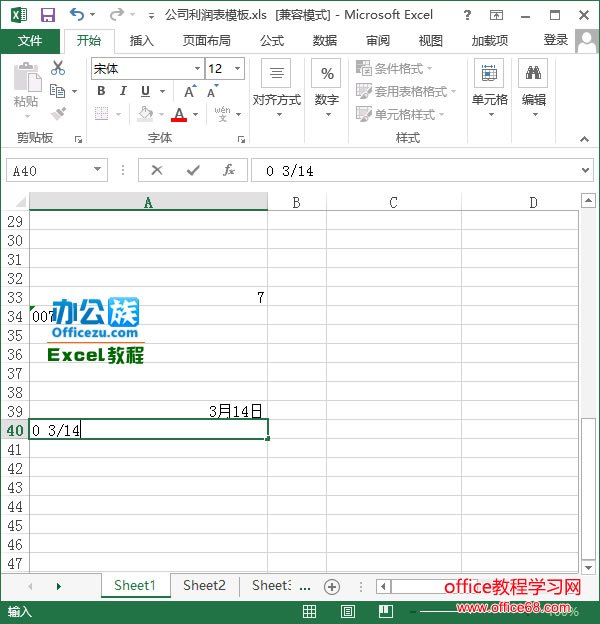Select the Format Painter brush
The image size is (600, 624).
58,114
